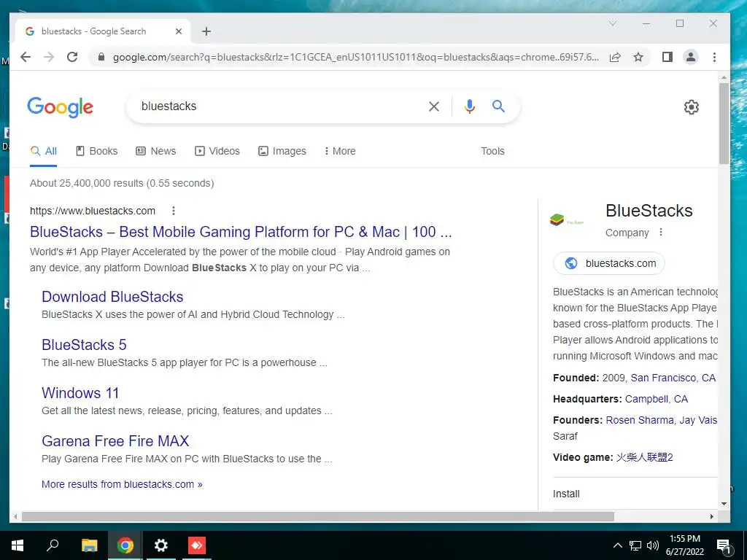The width and height of the screenshot is (747, 560).
Task: Visit bluestacks.com from knowledge panel button
Action: [609, 263]
